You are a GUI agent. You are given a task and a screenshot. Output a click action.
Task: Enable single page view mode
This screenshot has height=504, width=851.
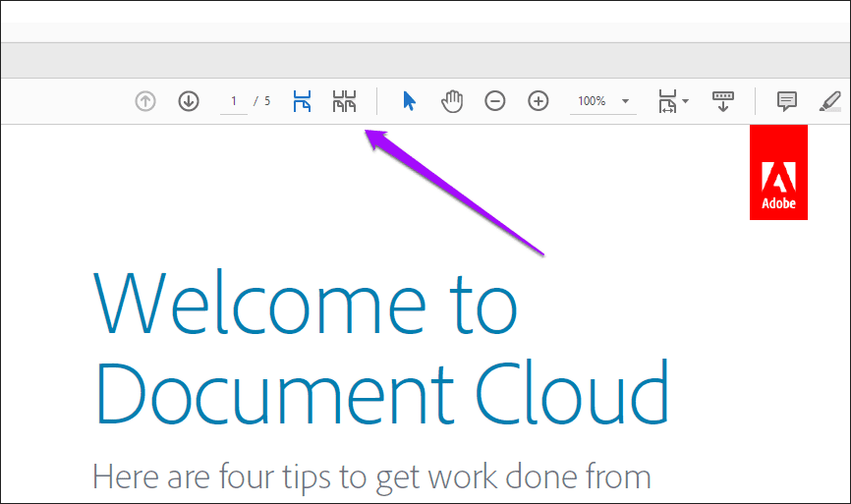tap(302, 101)
